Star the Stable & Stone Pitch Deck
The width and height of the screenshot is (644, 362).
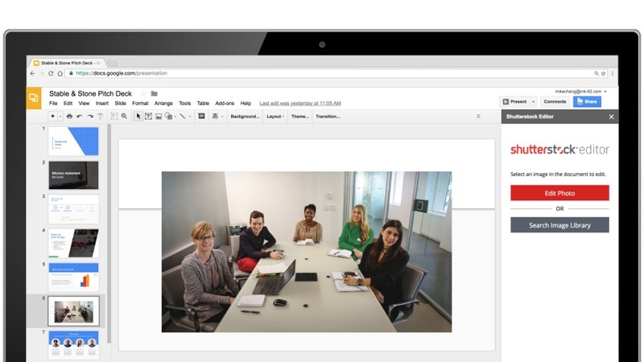(x=143, y=93)
